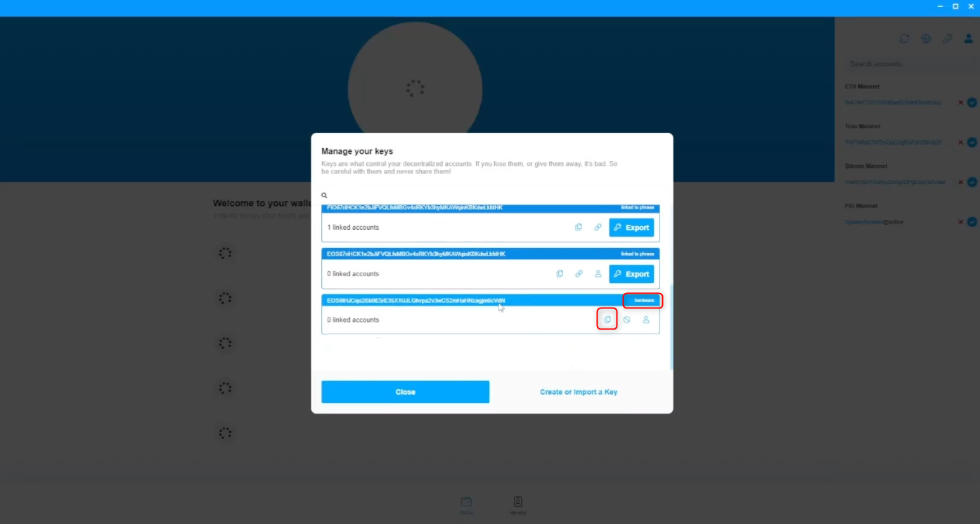Open person icon on EOS67 key row
This screenshot has width=980, height=524.
point(598,274)
